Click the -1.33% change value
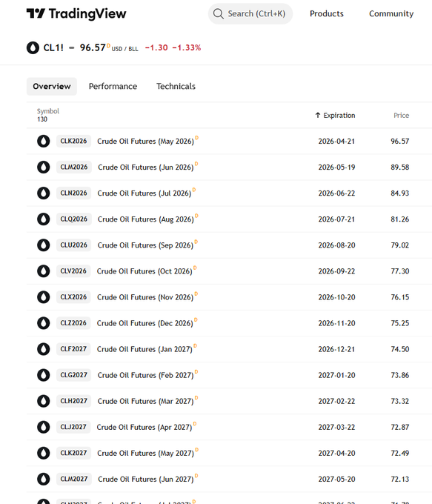 point(187,48)
